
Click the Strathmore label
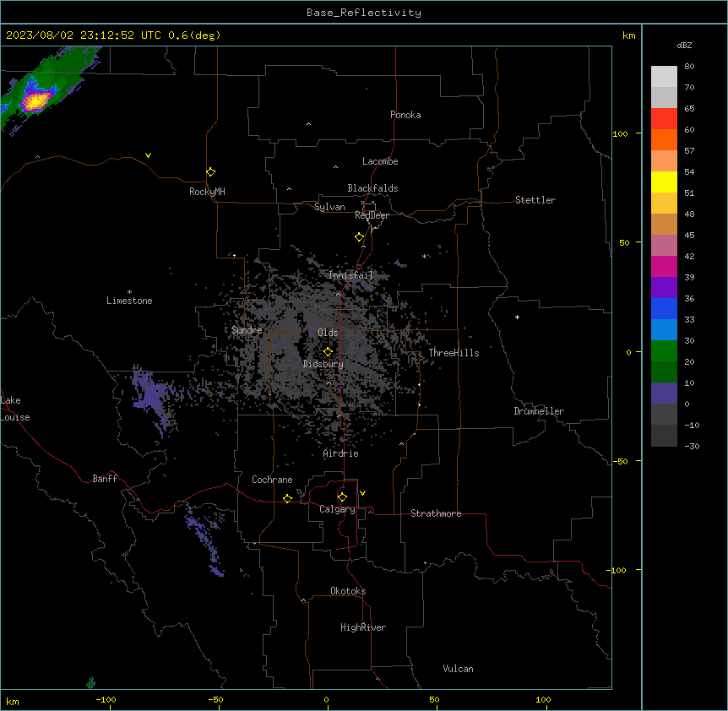tap(436, 513)
